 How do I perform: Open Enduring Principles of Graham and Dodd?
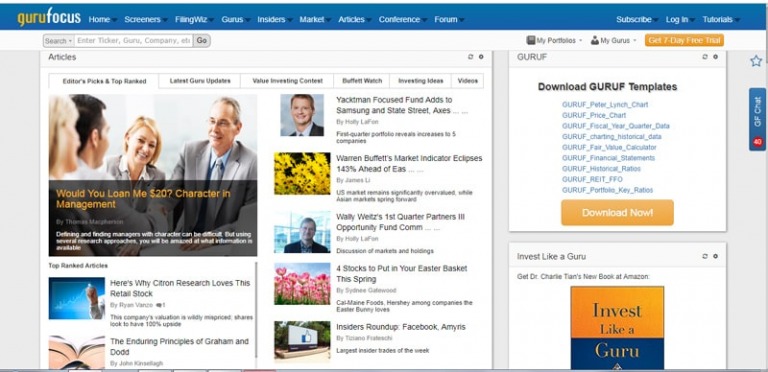pyautogui.click(x=179, y=347)
